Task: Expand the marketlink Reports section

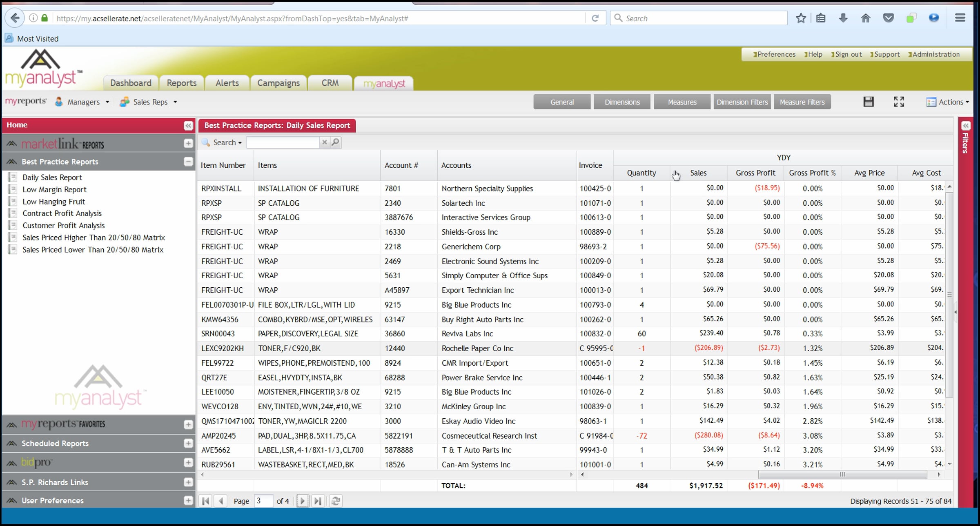Action: [188, 143]
